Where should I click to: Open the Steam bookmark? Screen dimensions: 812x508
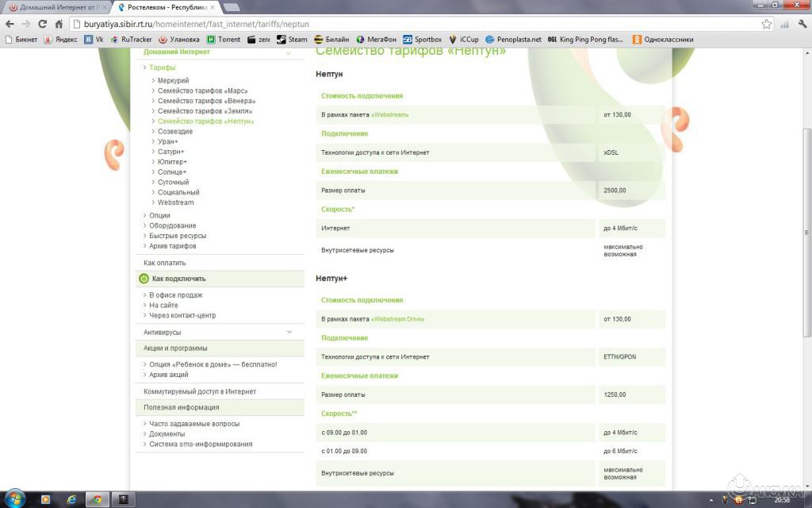pyautogui.click(x=292, y=40)
